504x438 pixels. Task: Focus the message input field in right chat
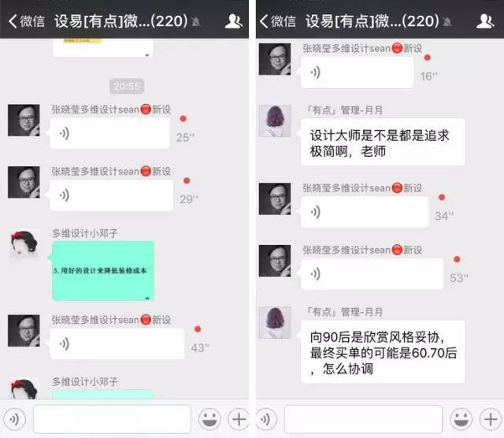tap(364, 419)
